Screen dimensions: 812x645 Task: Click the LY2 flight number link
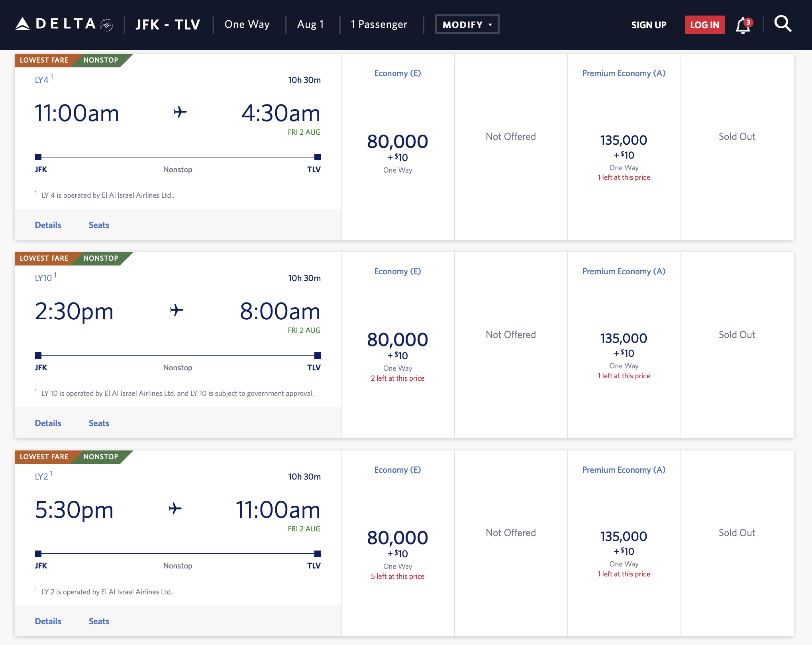pyautogui.click(x=41, y=476)
